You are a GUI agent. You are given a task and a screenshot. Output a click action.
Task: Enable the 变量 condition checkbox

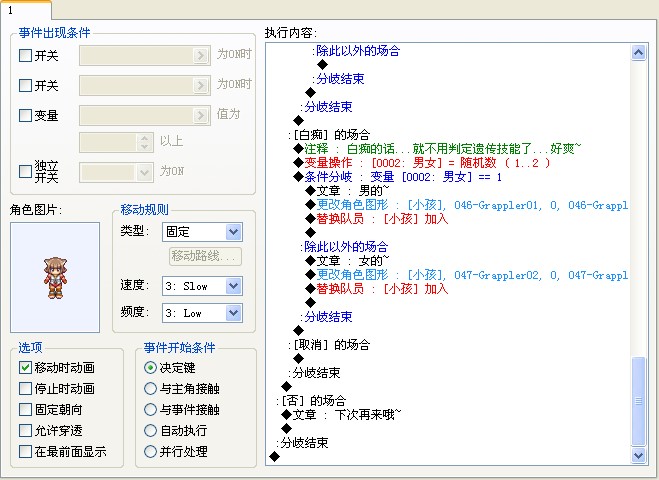click(25, 116)
